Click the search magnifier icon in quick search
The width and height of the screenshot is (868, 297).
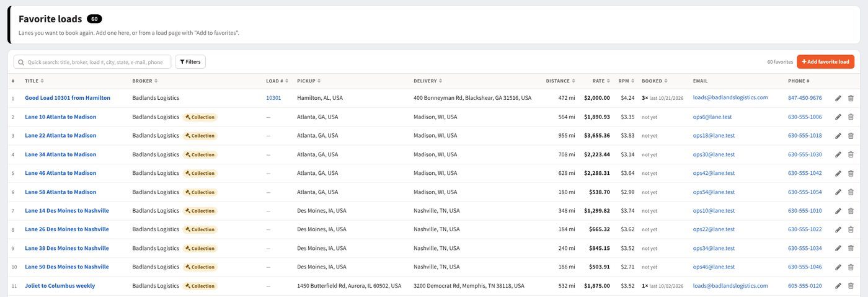tap(22, 62)
